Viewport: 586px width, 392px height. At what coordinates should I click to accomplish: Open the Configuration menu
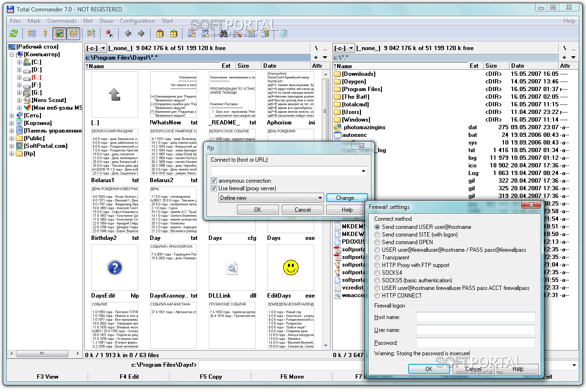coord(137,21)
